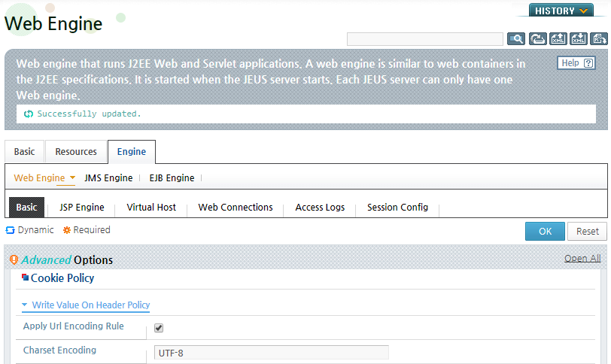Click the Advanced Options heading

point(67,259)
